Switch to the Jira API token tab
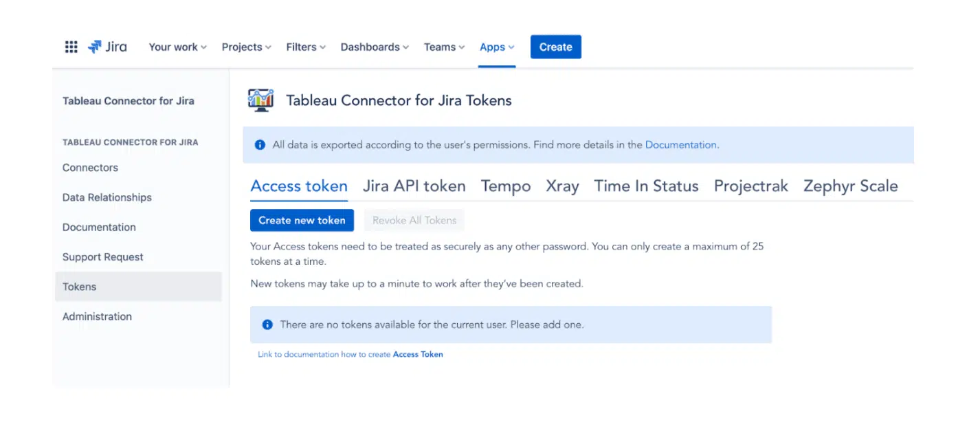The height and width of the screenshot is (429, 980). tap(414, 186)
